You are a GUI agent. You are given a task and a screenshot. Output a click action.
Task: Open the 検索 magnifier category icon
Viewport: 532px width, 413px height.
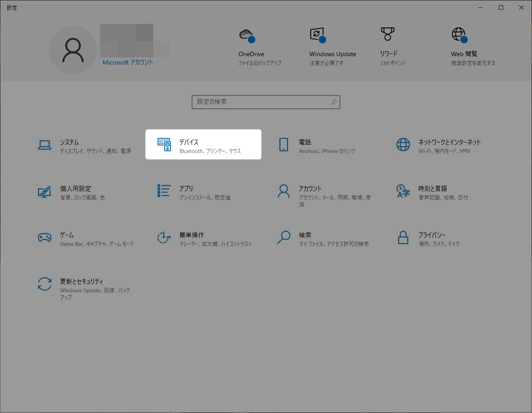pos(284,237)
